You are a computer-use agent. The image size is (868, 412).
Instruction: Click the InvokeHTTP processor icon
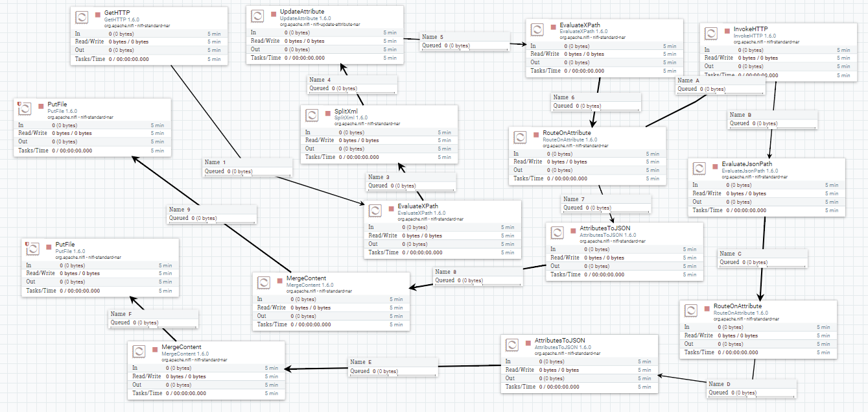click(x=711, y=34)
